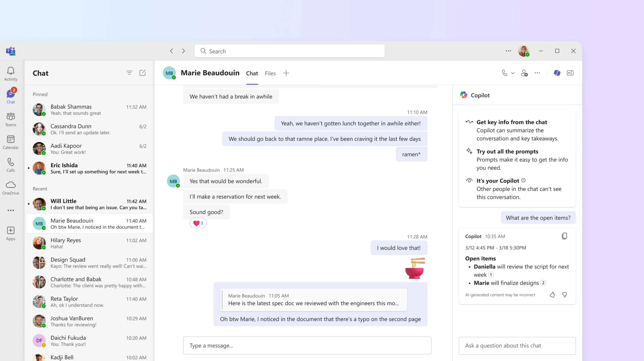Click the What are the open items? prompt
The image size is (644, 361).
pos(538,218)
